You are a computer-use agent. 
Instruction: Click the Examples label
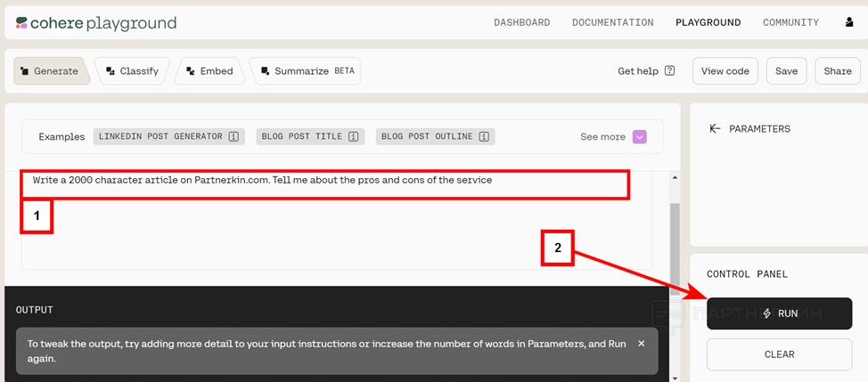(61, 136)
